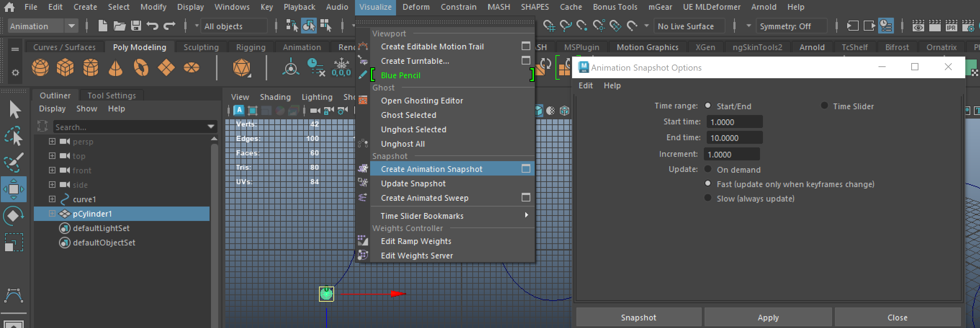The height and width of the screenshot is (328, 980).
Task: Expand pCylinder1 in the Outliner
Action: point(53,214)
